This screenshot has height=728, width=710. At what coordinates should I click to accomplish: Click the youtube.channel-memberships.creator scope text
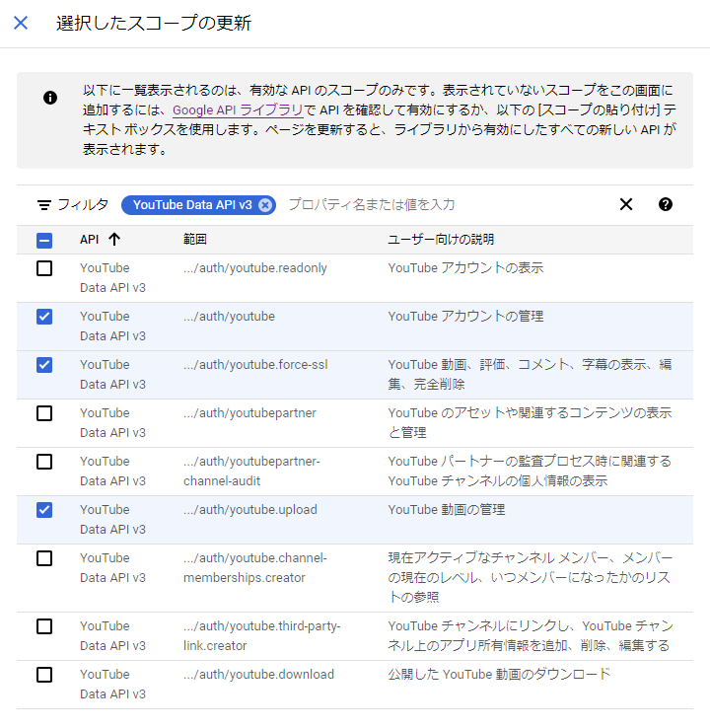point(255,568)
